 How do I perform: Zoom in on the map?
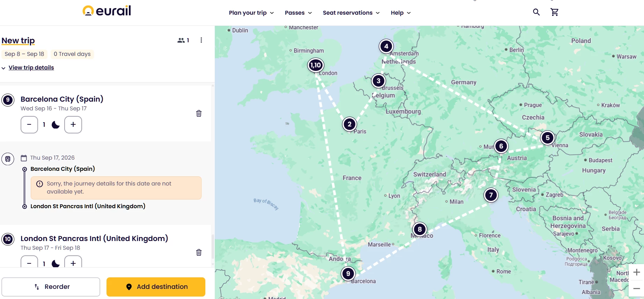click(636, 272)
